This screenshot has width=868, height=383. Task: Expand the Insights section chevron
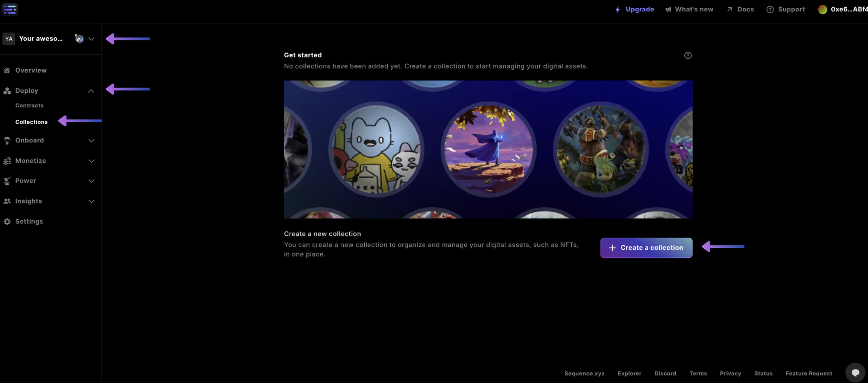coord(91,201)
